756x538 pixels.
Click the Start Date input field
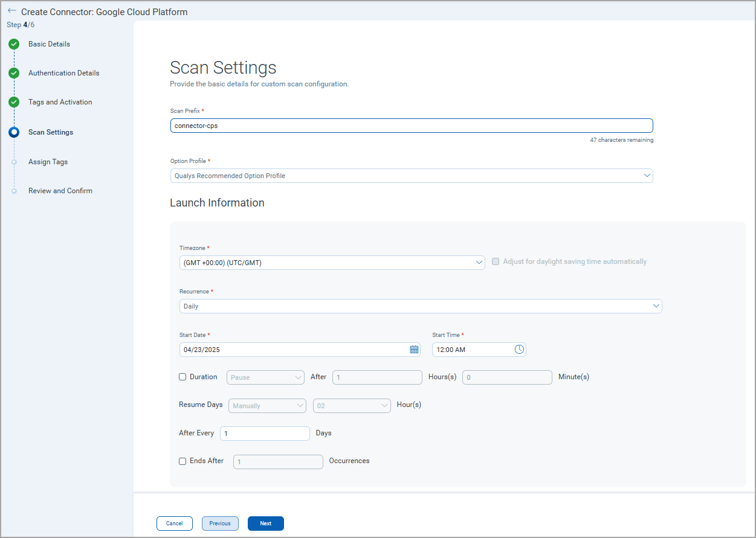click(x=300, y=350)
